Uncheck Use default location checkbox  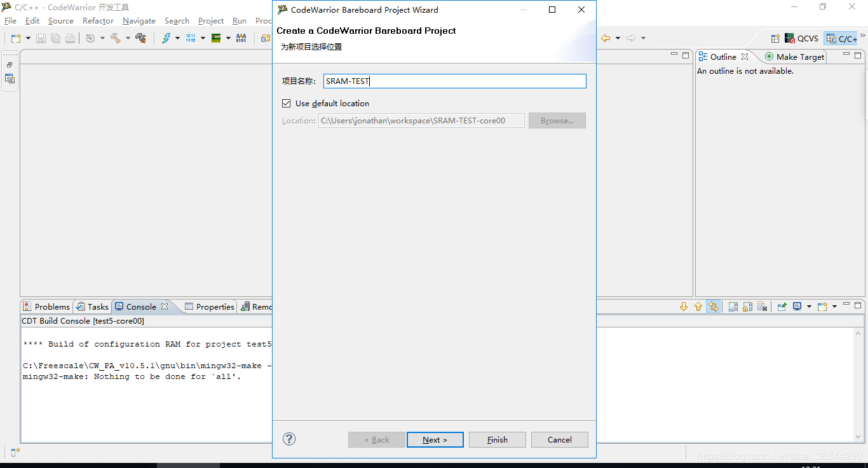pyautogui.click(x=287, y=103)
